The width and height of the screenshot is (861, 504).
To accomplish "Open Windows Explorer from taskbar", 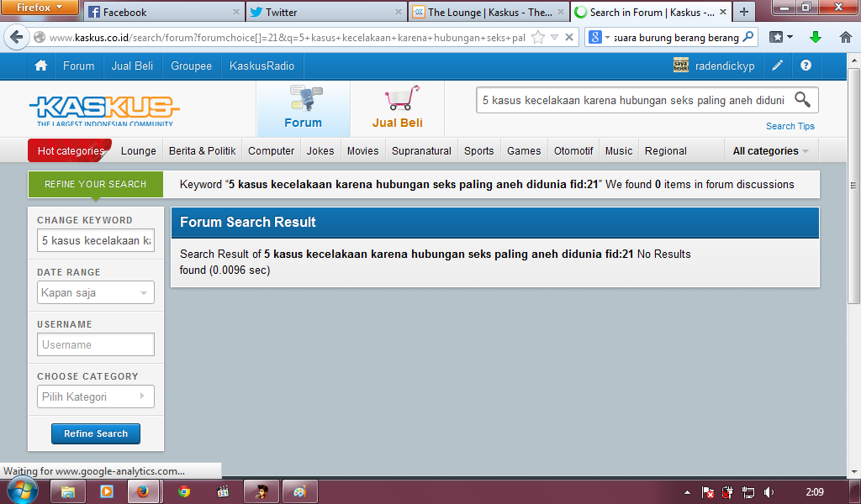I will pyautogui.click(x=67, y=491).
